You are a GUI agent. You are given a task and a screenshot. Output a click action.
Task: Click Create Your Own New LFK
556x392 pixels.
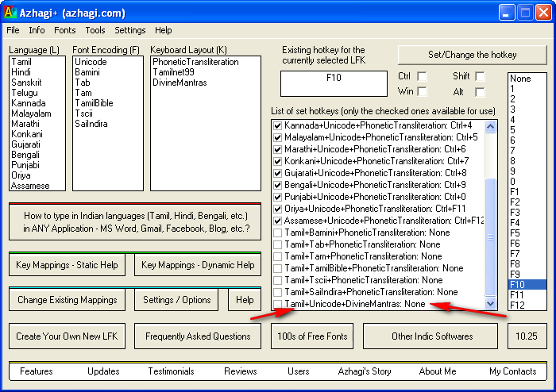(67, 336)
